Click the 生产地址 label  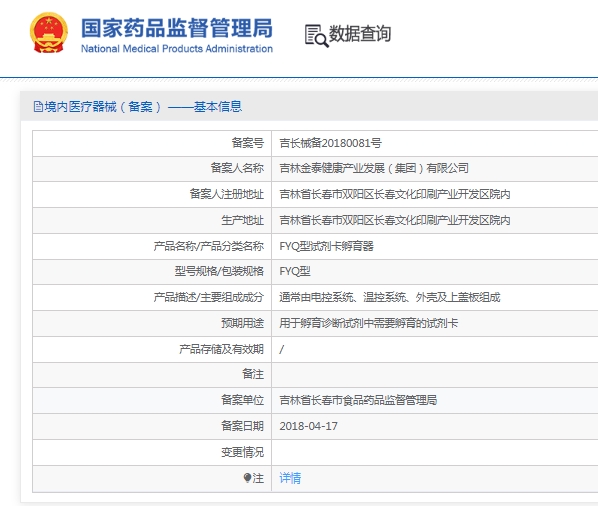point(243,220)
